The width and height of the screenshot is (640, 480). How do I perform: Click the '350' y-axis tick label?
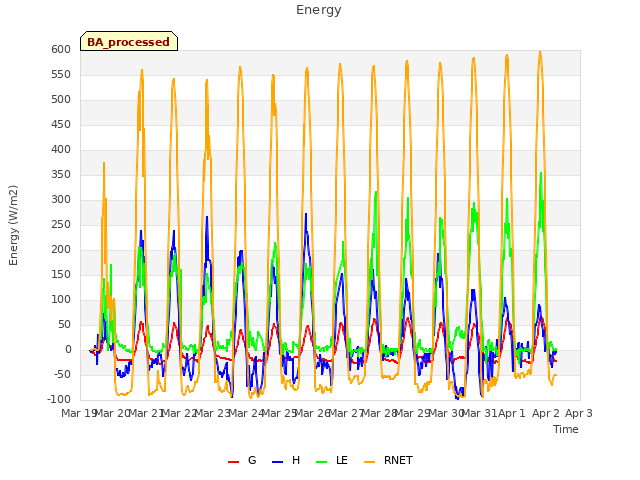(x=61, y=174)
